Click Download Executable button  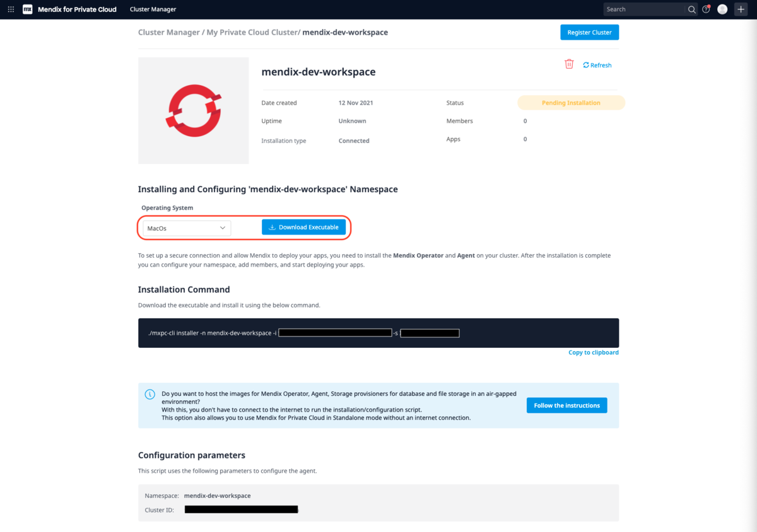pos(303,227)
